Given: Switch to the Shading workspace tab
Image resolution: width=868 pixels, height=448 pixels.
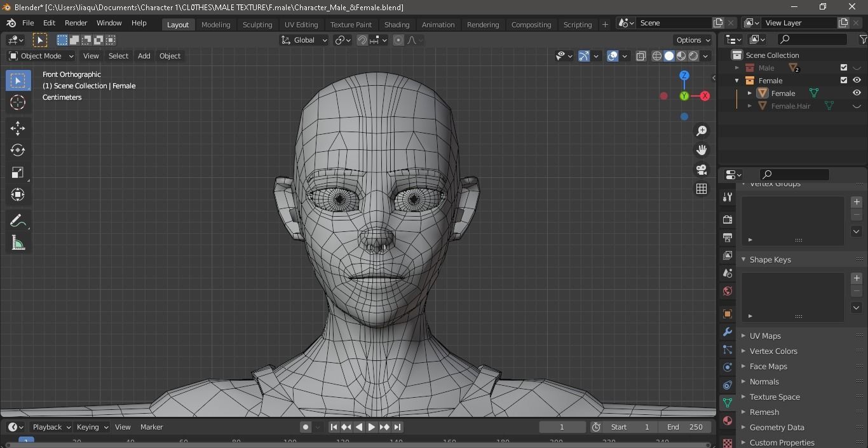Looking at the screenshot, I should point(397,24).
